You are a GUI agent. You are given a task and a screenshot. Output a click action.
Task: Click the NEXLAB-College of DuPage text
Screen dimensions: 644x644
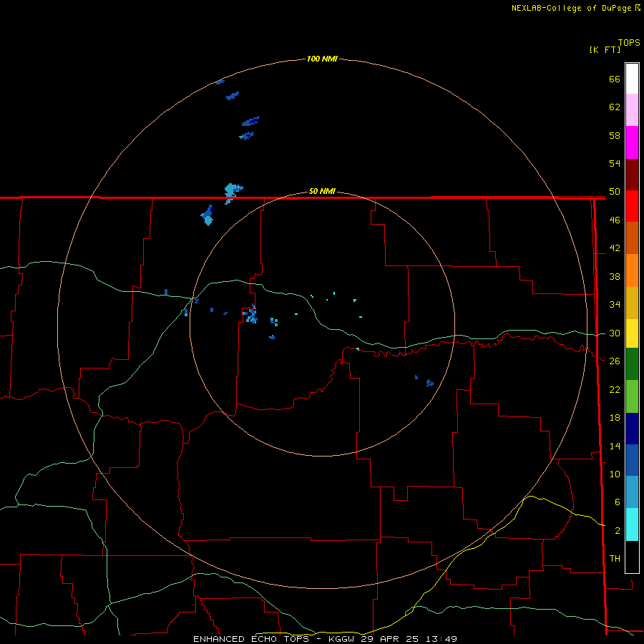coord(572,8)
